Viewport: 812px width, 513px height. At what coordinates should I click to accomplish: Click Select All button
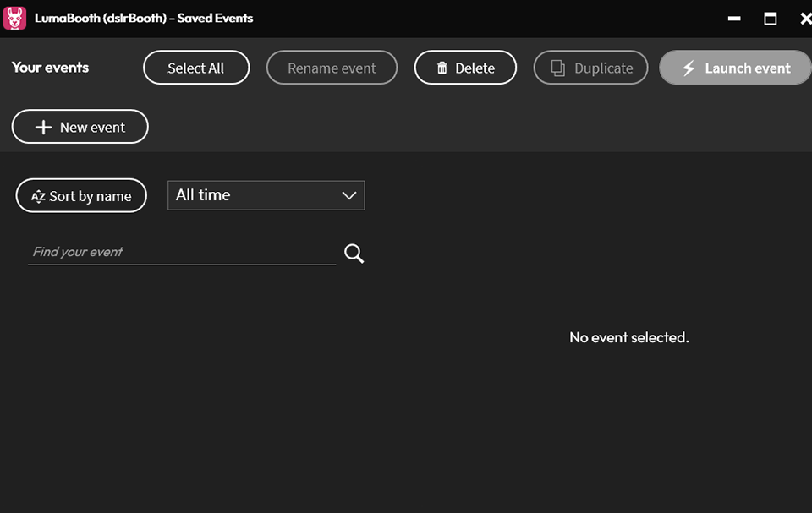click(x=196, y=68)
